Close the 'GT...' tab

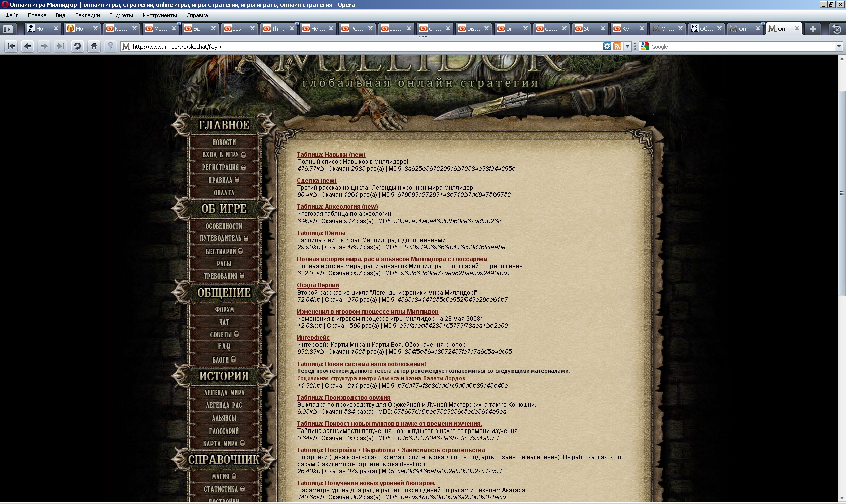coord(448,28)
